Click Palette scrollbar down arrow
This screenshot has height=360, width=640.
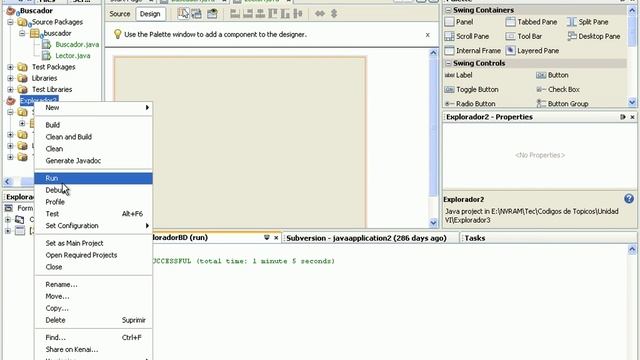[632, 102]
